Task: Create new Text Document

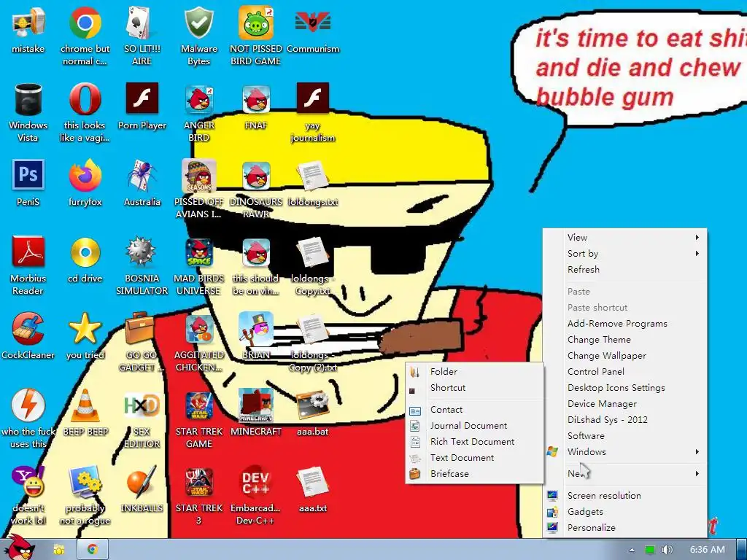Action: pyautogui.click(x=474, y=458)
